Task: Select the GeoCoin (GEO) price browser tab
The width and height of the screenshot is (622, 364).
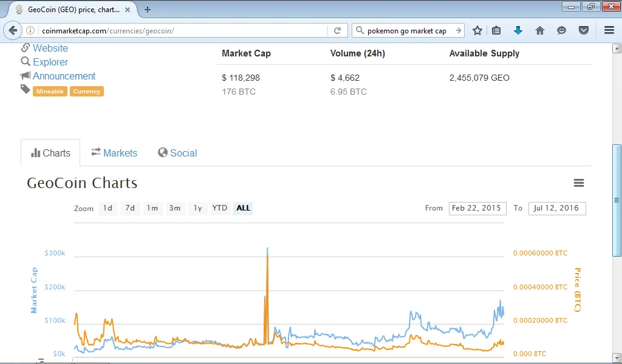Action: [x=73, y=10]
